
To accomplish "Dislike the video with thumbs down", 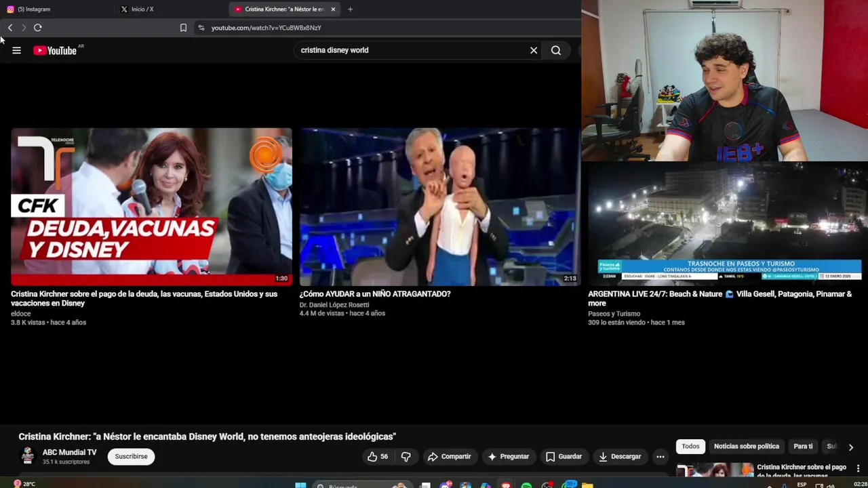I will click(406, 457).
